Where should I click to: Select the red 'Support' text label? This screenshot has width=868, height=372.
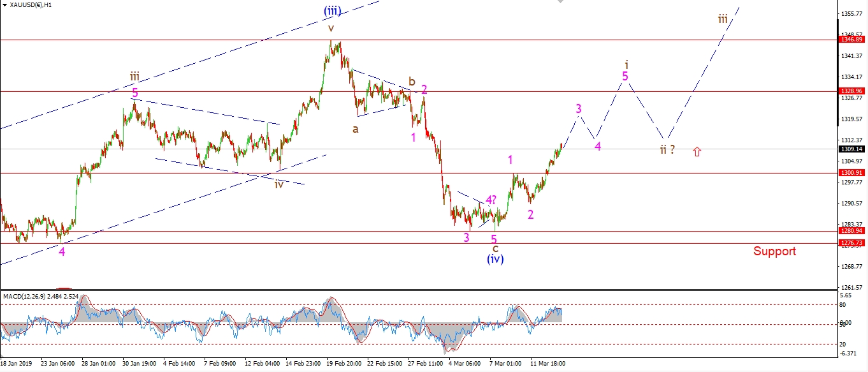[x=774, y=251]
